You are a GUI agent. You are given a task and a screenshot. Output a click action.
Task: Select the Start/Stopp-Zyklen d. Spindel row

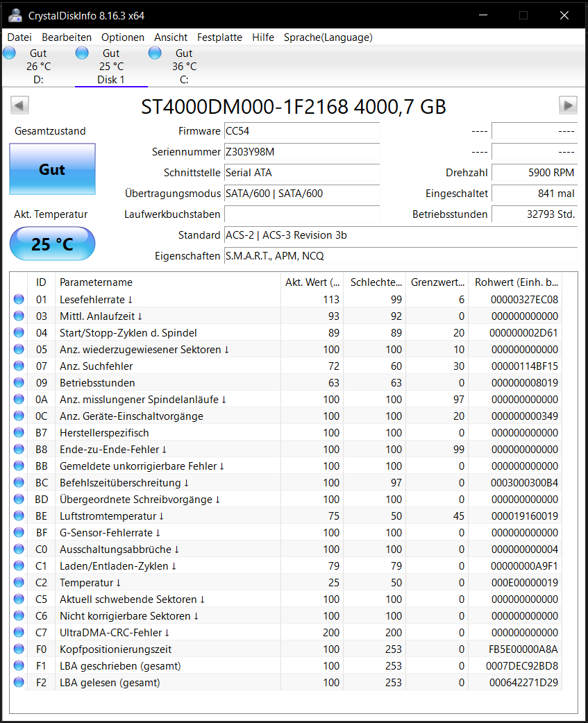click(286, 333)
